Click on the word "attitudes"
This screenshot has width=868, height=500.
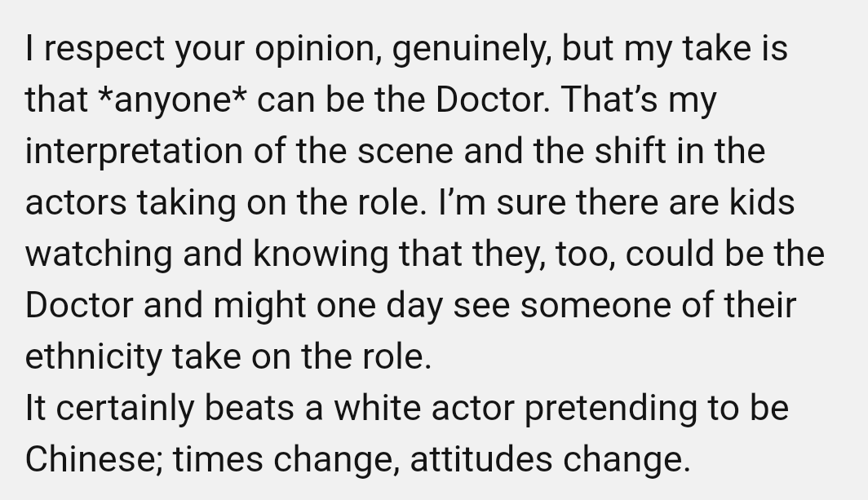pyautogui.click(x=481, y=459)
